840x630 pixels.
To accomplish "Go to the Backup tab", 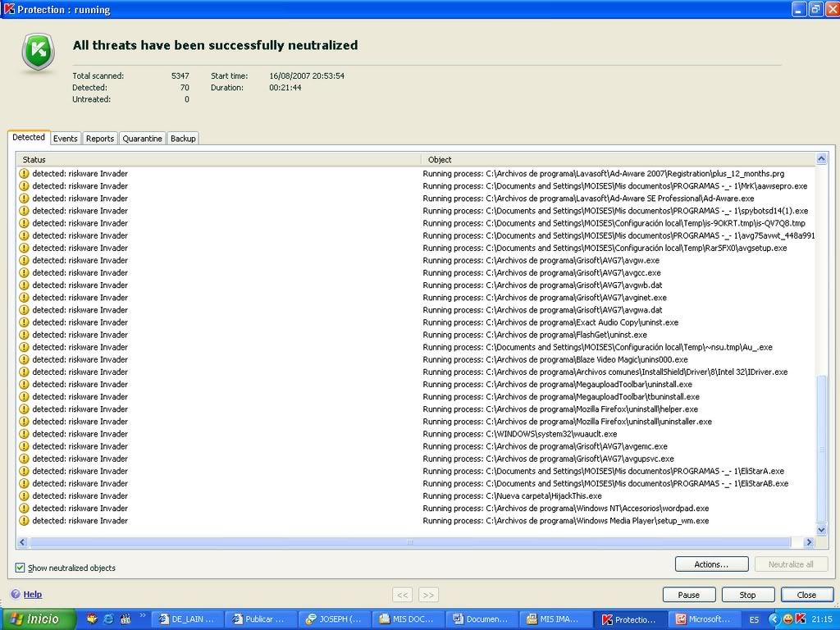I will (x=183, y=138).
